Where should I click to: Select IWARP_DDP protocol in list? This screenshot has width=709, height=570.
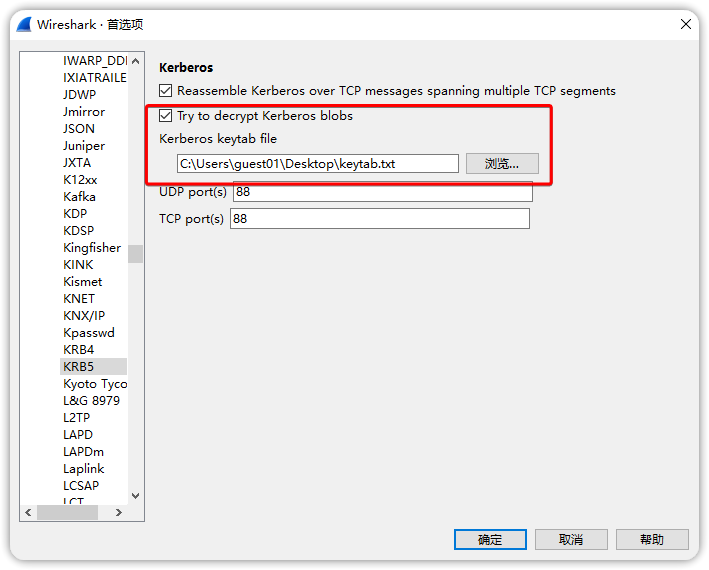coord(95,61)
